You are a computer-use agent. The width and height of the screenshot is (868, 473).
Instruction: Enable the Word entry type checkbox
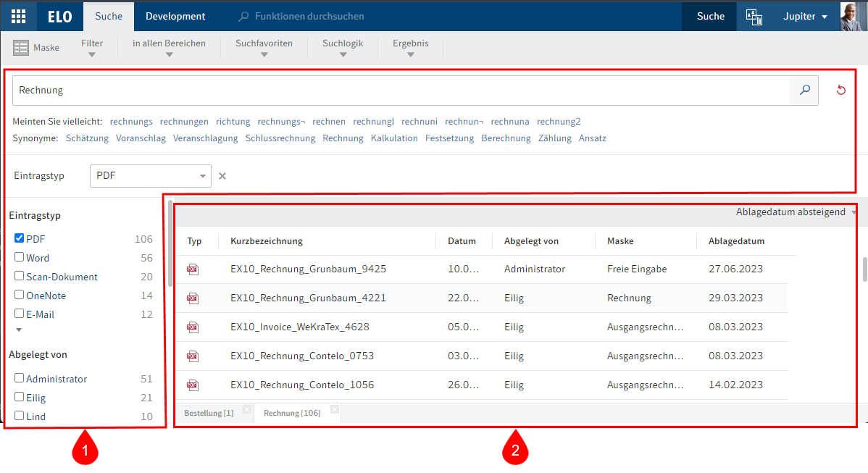(20, 257)
